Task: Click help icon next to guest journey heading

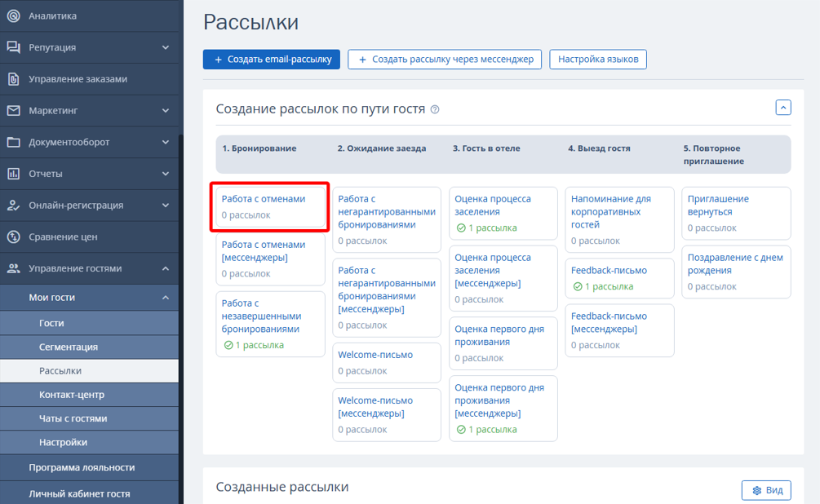Action: point(435,109)
